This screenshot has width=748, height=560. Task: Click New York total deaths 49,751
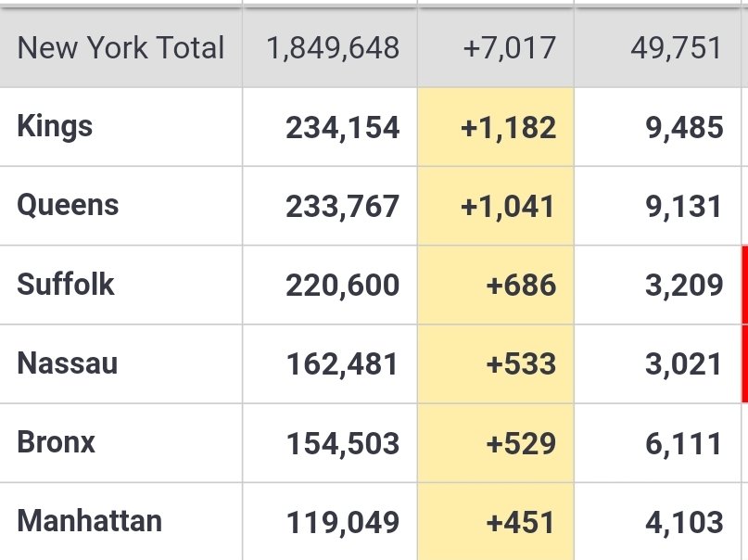(676, 47)
